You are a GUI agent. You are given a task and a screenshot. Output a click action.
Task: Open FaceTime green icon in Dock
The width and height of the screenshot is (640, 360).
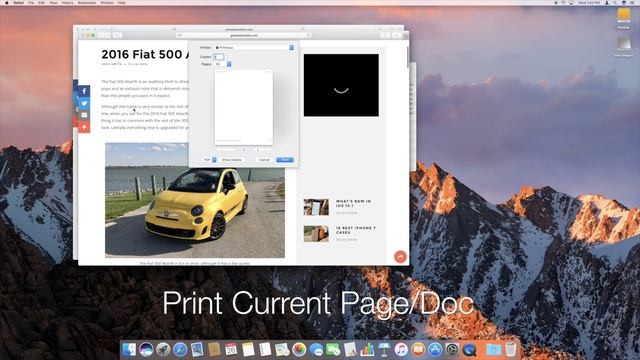pos(333,350)
